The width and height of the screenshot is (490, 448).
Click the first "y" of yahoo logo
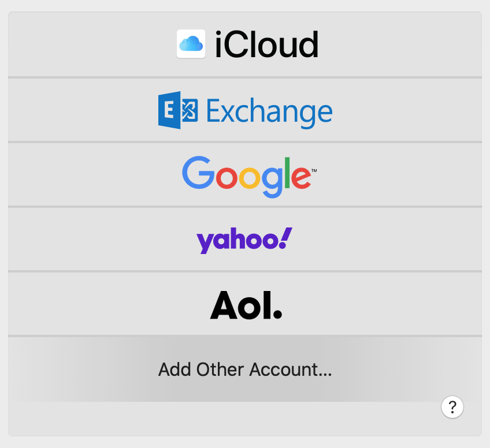(x=205, y=242)
